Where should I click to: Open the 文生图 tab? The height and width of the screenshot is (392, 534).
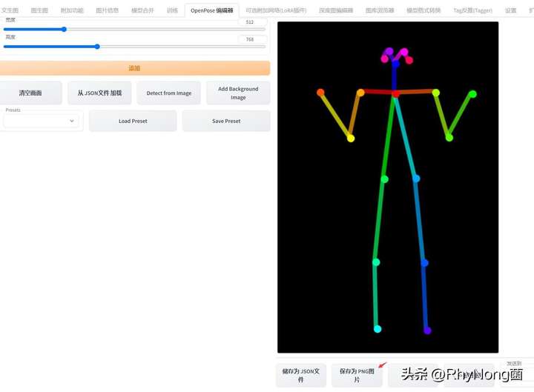(10, 10)
